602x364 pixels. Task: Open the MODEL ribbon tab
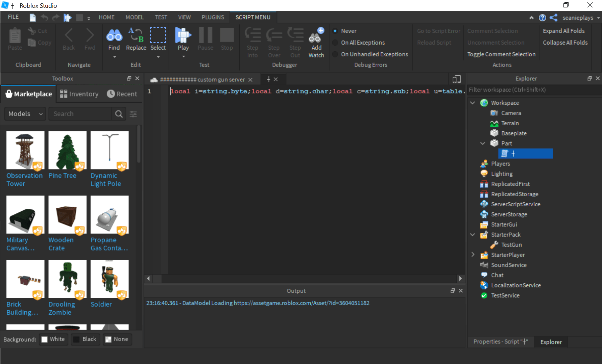(134, 17)
